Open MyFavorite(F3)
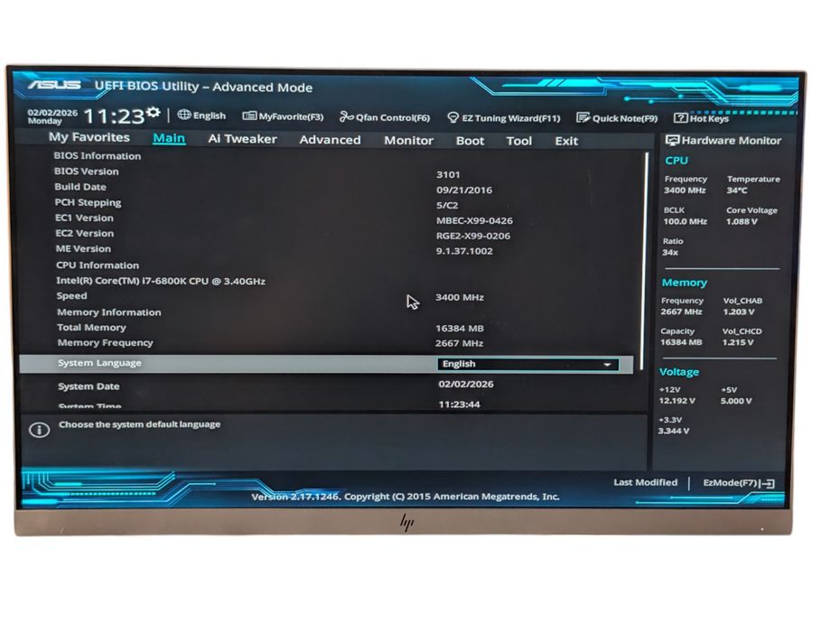The height and width of the screenshot is (632, 840). (283, 116)
